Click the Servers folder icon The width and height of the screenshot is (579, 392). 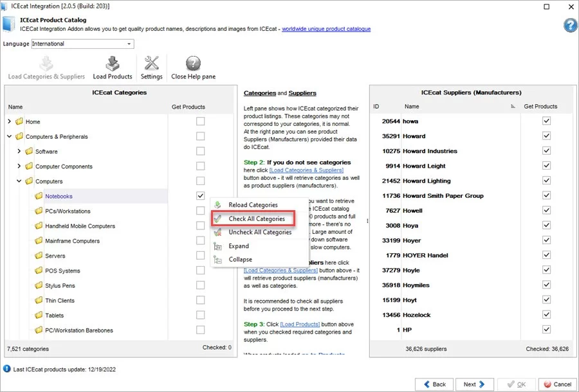pyautogui.click(x=39, y=256)
